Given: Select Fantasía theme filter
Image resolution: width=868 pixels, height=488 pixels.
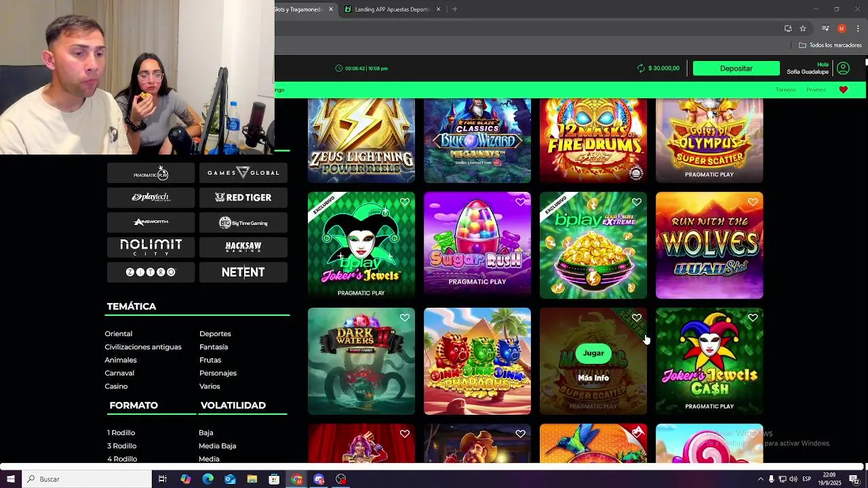Looking at the screenshot, I should (214, 347).
